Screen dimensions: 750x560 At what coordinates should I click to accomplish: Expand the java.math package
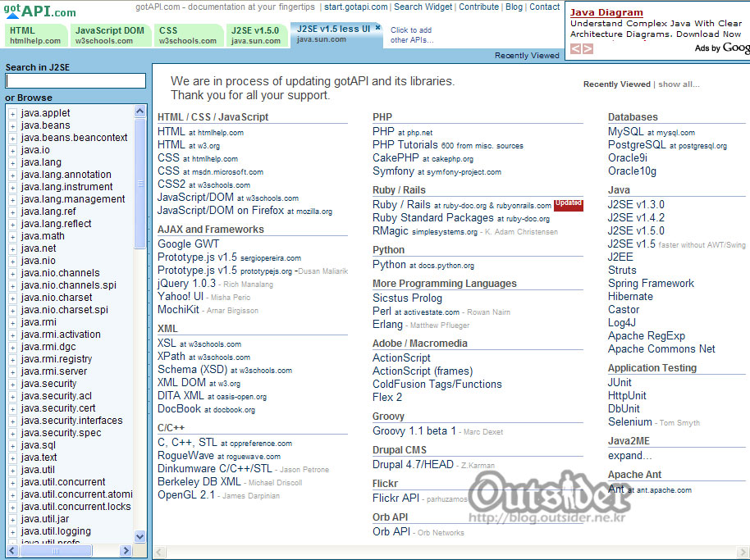pyautogui.click(x=13, y=236)
